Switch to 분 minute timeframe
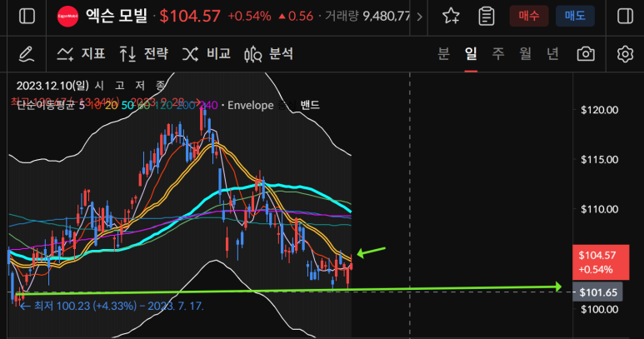 pos(443,54)
